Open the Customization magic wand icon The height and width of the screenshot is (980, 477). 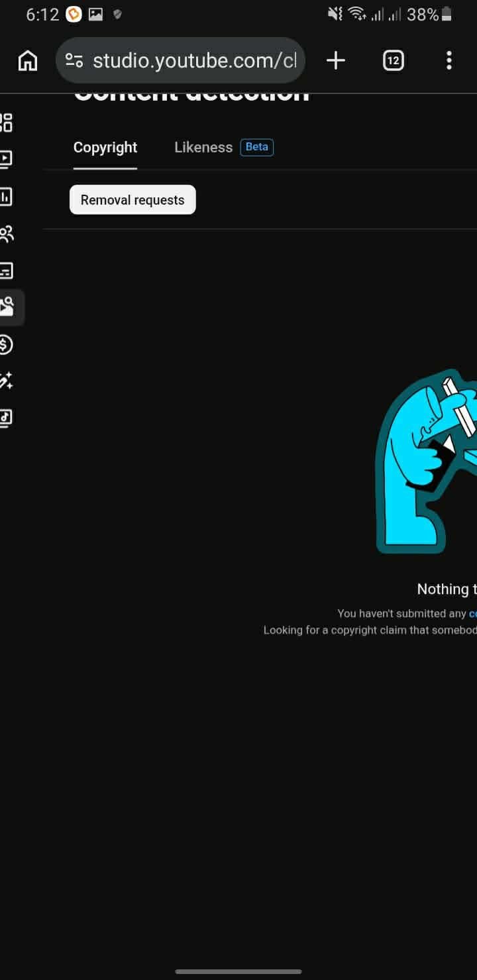tap(6, 381)
